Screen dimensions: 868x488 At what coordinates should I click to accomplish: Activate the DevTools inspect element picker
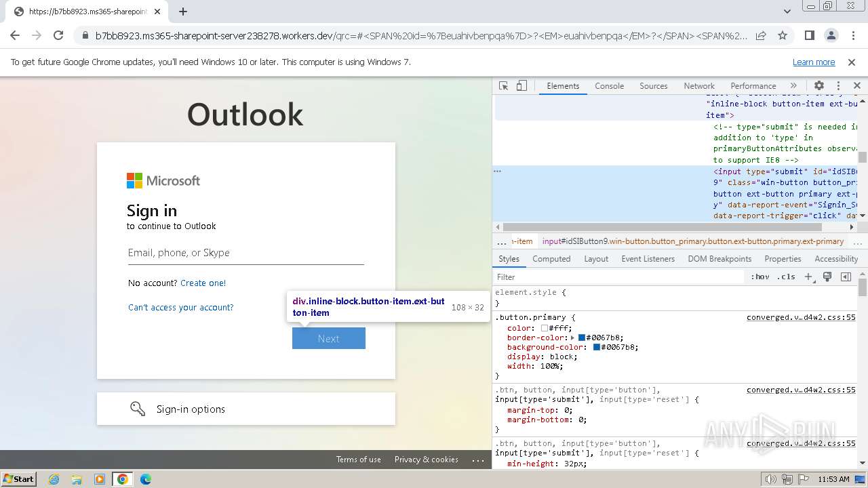[503, 86]
